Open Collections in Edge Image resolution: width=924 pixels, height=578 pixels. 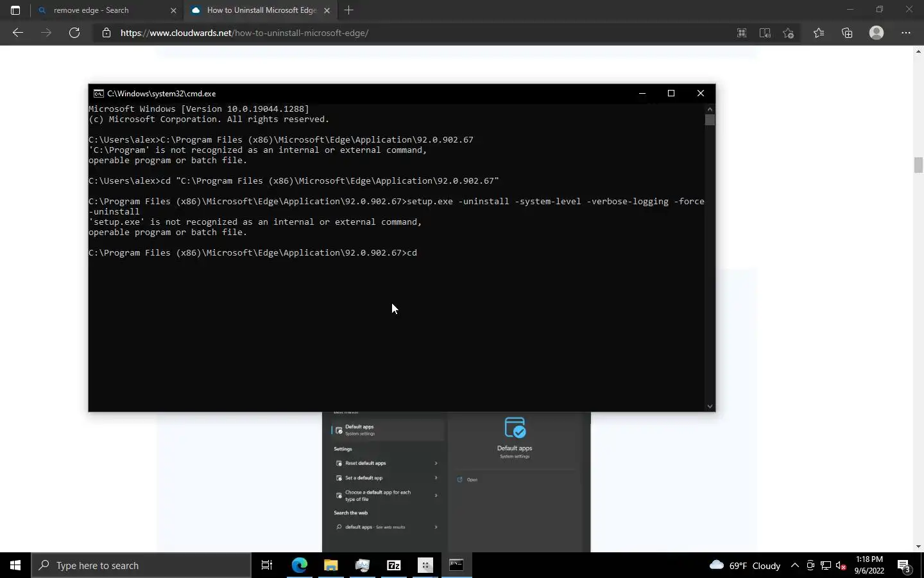coord(847,33)
